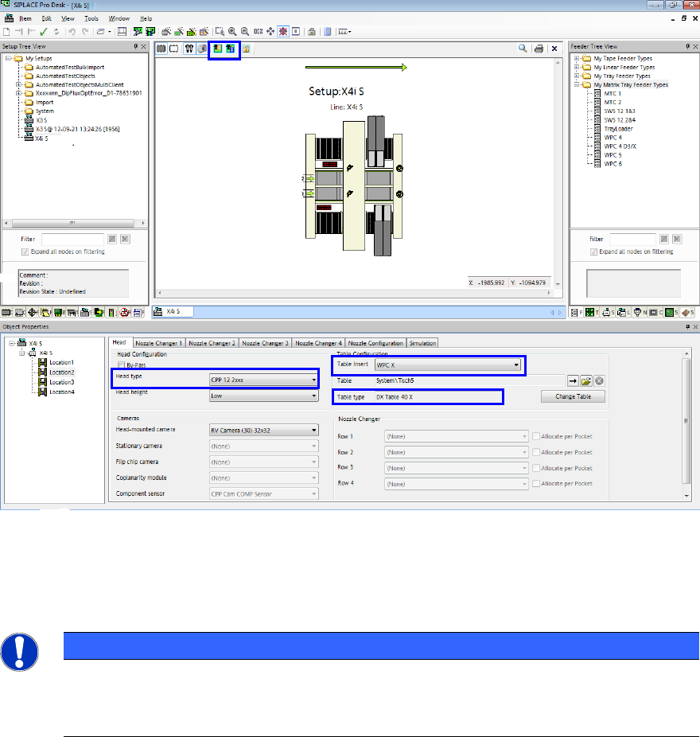Screen dimensions: 700x737
Task: Expand My Tape Feeder Types folder
Action: pyautogui.click(x=577, y=58)
